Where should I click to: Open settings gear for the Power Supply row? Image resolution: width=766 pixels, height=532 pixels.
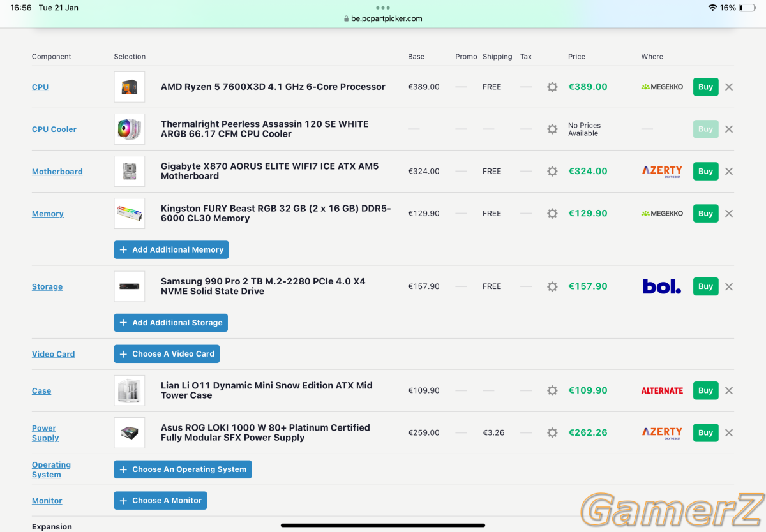(x=552, y=432)
